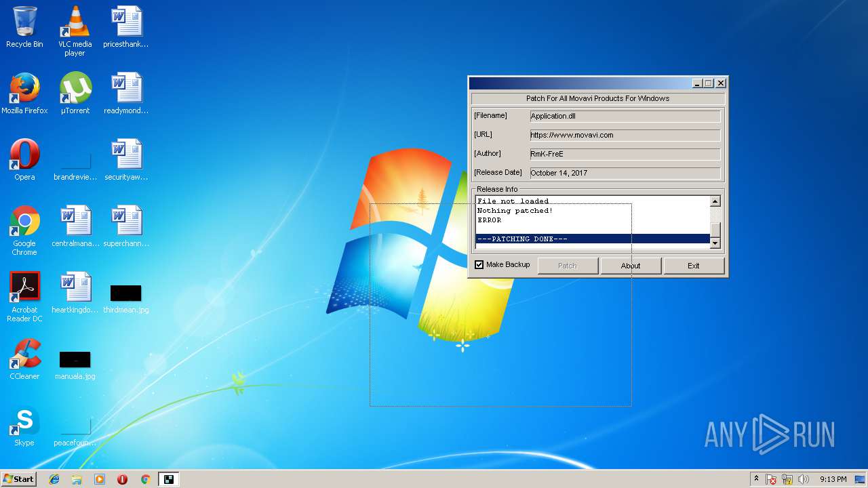Open the volume speaker tray icon

tap(803, 479)
